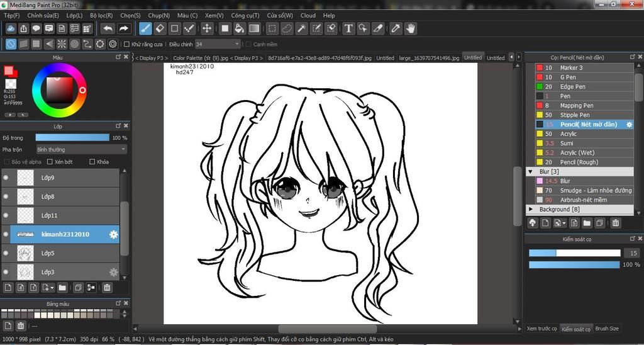Hide layer Lớp11
This screenshot has width=644, height=345.
(x=6, y=215)
